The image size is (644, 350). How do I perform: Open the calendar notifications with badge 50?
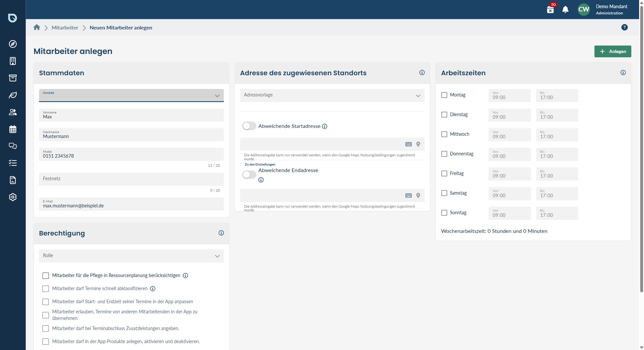click(x=551, y=9)
